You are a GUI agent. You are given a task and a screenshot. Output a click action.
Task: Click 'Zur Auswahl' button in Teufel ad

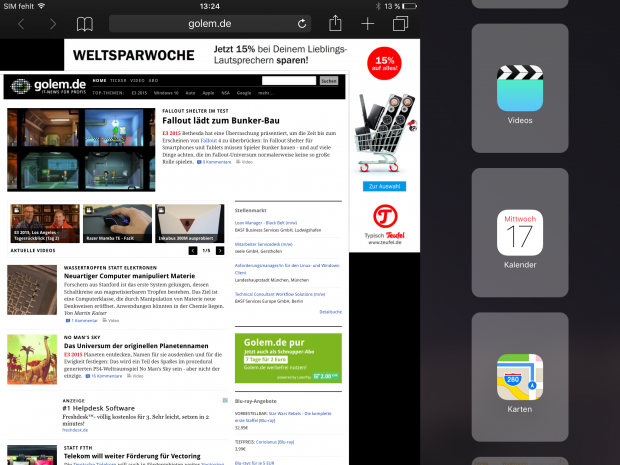[x=384, y=186]
